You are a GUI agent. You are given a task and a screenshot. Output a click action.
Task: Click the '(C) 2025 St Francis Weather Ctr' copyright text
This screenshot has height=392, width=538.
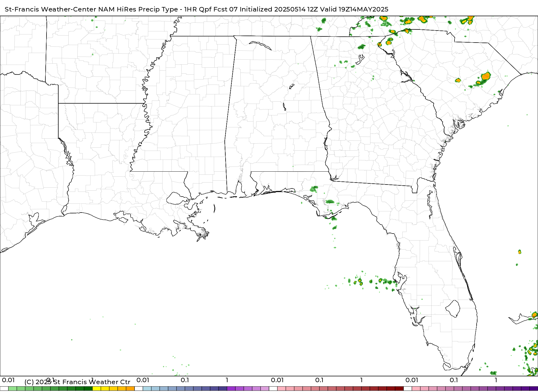(x=77, y=382)
